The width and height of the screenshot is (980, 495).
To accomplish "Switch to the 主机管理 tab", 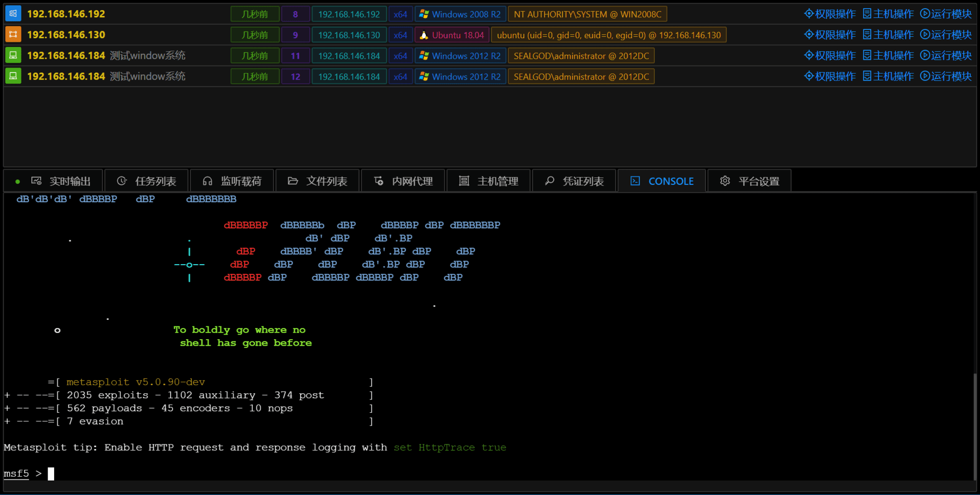I will point(488,181).
